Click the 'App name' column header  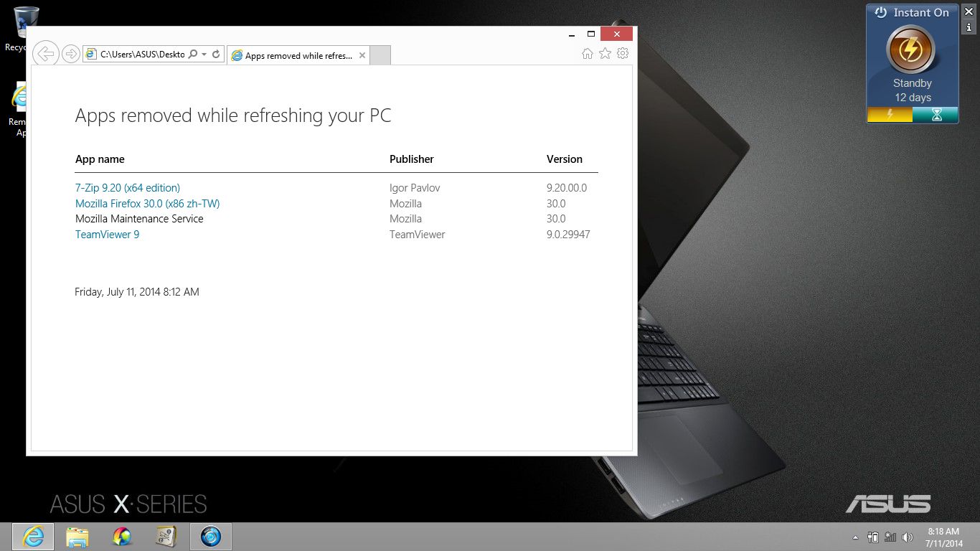pos(100,159)
